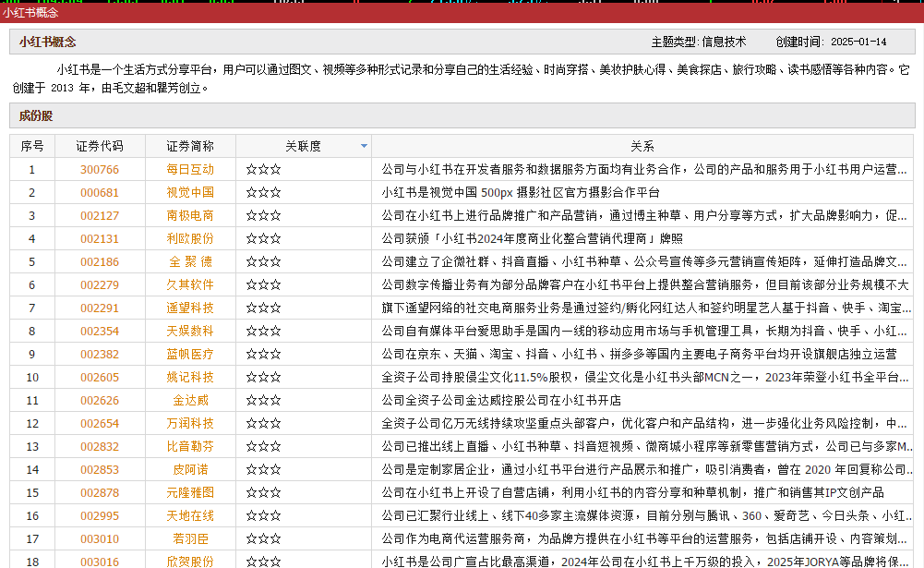The width and height of the screenshot is (924, 568).
Task: Open stock code 002131
Action: tap(100, 239)
